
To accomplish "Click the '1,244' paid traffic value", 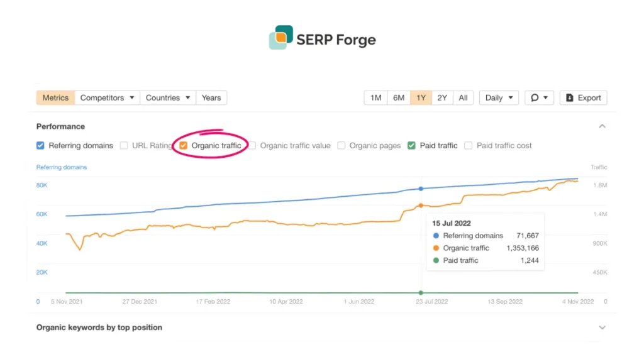I will tap(530, 260).
